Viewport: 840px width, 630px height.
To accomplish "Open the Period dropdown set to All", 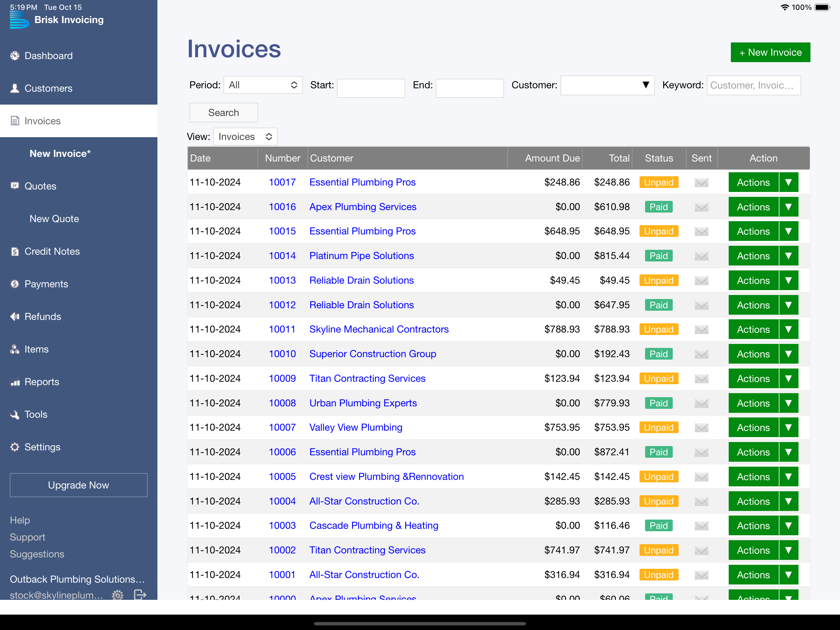I will [263, 85].
